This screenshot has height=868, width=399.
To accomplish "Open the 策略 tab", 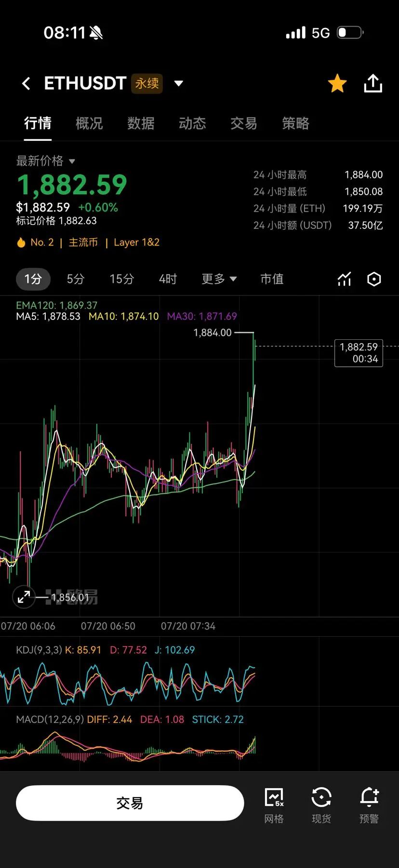I will point(295,123).
